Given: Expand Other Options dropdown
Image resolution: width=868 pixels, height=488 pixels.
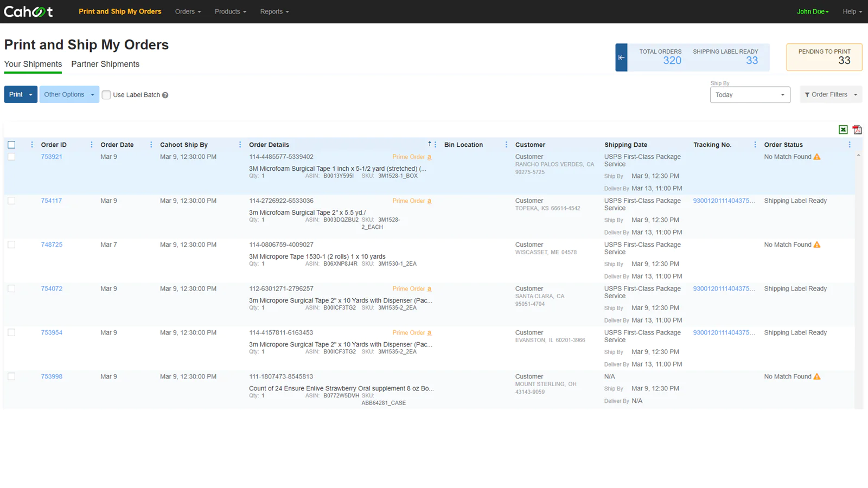Looking at the screenshot, I should (69, 94).
